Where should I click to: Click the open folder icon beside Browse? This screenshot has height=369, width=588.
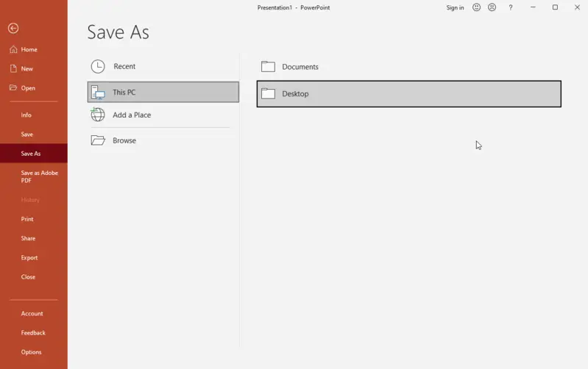(x=98, y=140)
